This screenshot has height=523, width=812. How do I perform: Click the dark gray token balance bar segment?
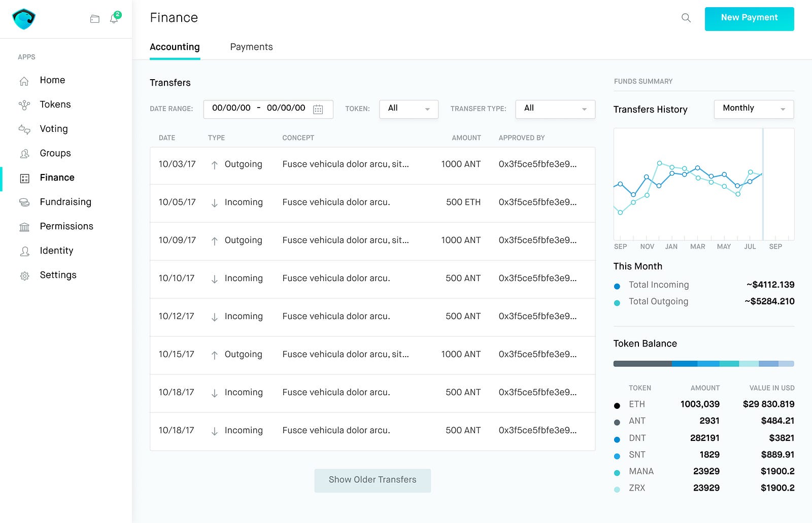pos(642,364)
